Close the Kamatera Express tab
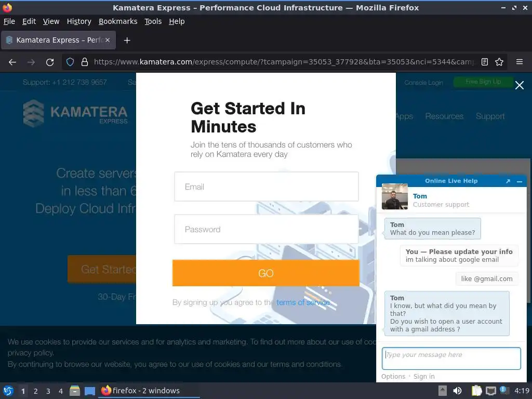Image resolution: width=532 pixels, height=399 pixels. pos(108,40)
